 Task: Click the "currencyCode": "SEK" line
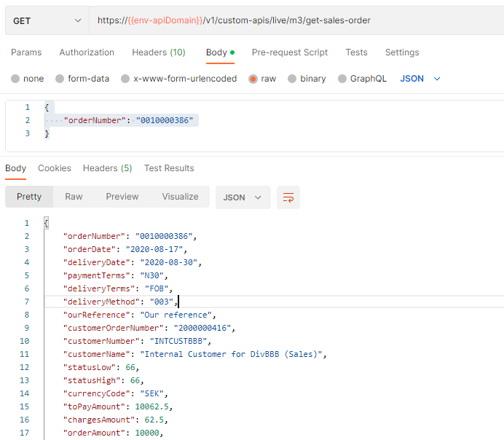pos(115,393)
